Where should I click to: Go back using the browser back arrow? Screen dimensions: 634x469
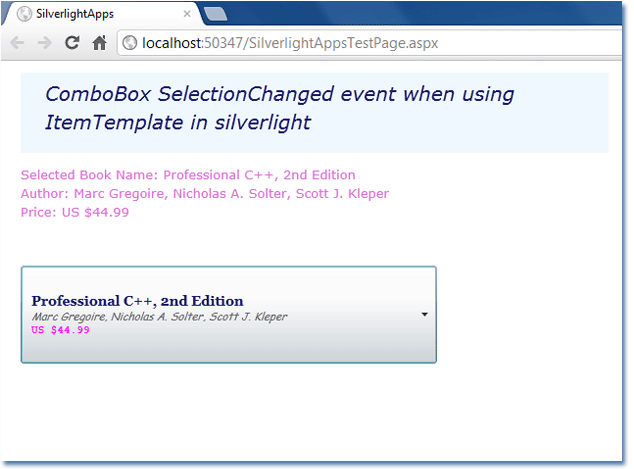click(x=17, y=42)
